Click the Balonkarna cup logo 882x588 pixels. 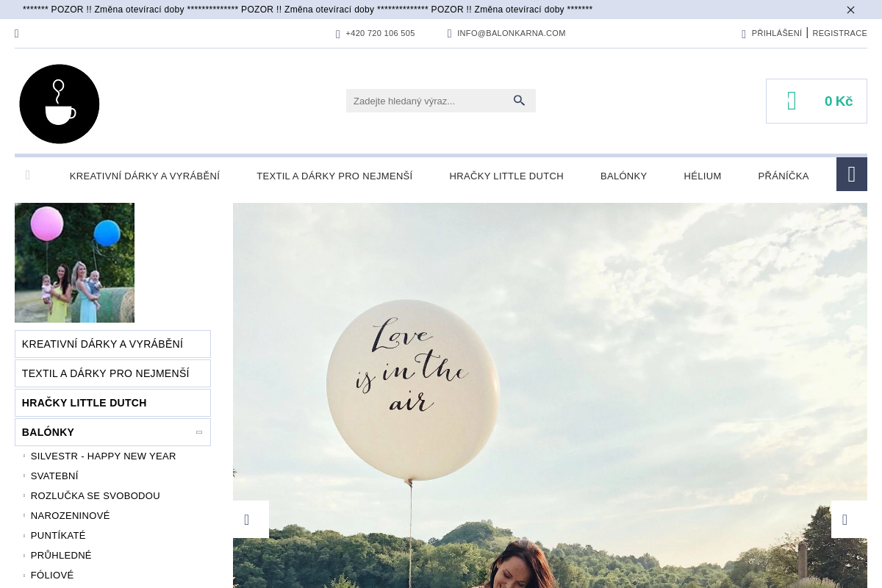[60, 104]
